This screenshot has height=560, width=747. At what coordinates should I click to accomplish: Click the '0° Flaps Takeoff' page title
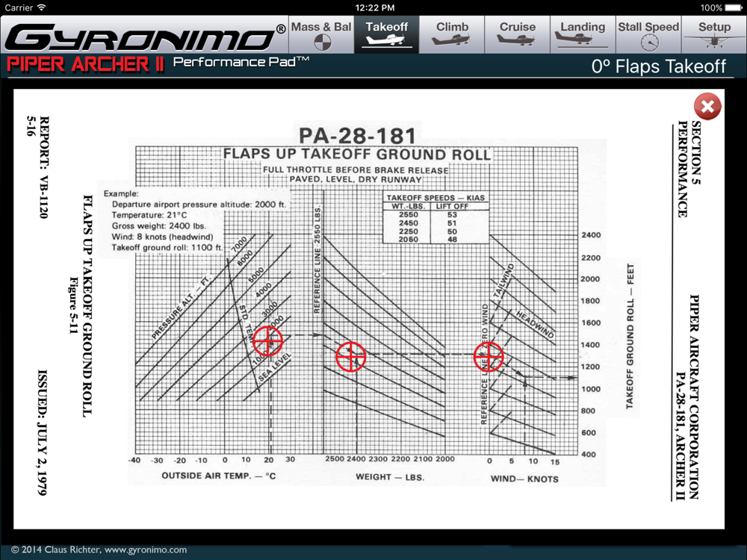click(x=659, y=66)
